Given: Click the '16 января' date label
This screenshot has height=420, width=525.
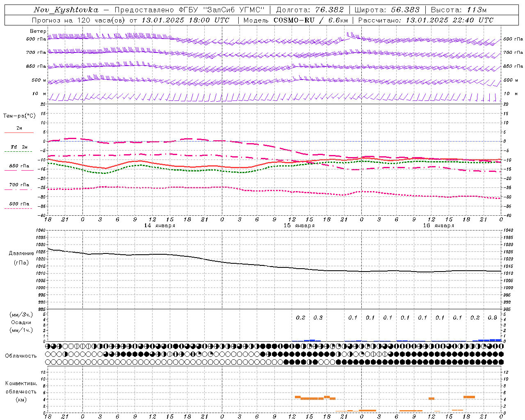Looking at the screenshot, I should point(438,226).
